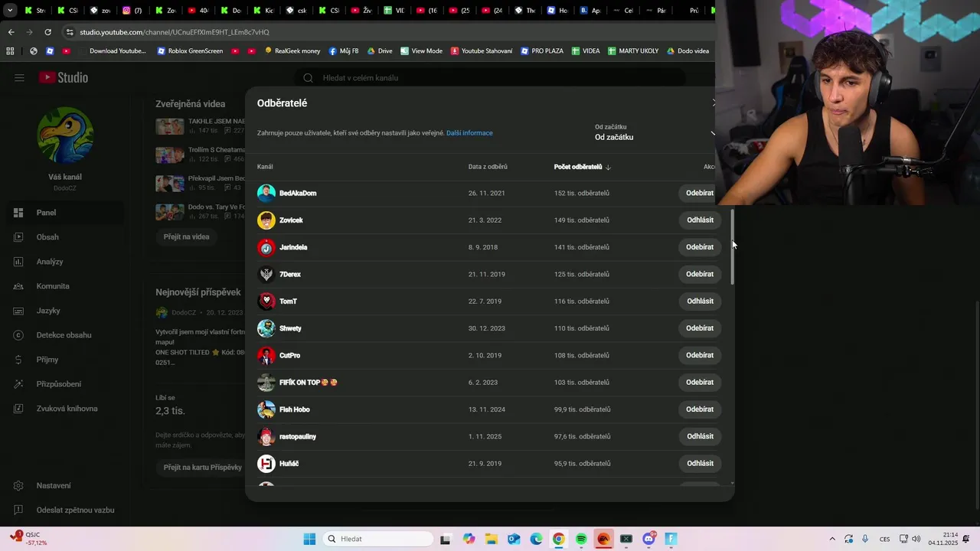Open TomT channel avatar
Screen dimensions: 980x551
266,302
